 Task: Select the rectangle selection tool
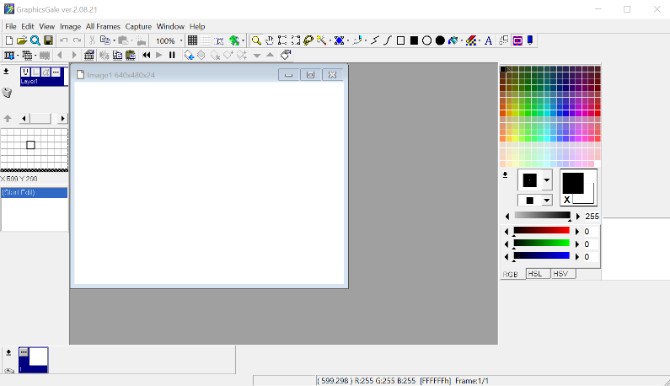pyautogui.click(x=282, y=41)
